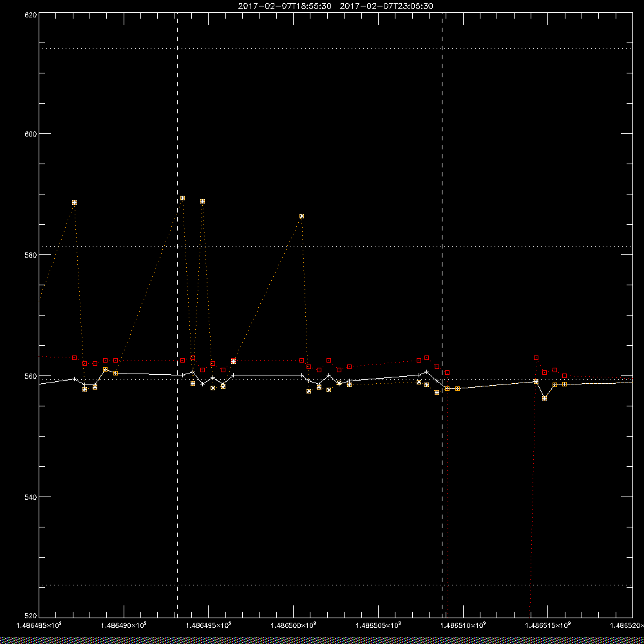Click the x-axis label 1.486505×10⁹
Screen dimensions: 644x644
coord(379,625)
